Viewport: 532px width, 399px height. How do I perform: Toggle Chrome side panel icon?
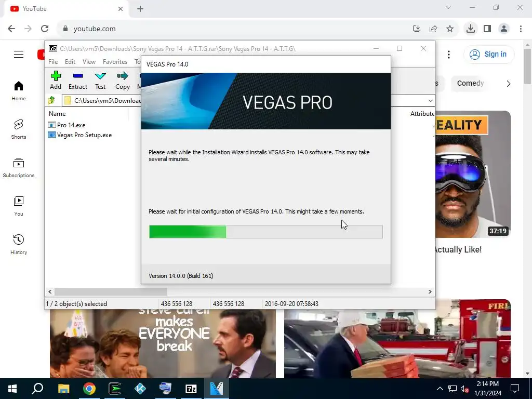[x=487, y=29]
